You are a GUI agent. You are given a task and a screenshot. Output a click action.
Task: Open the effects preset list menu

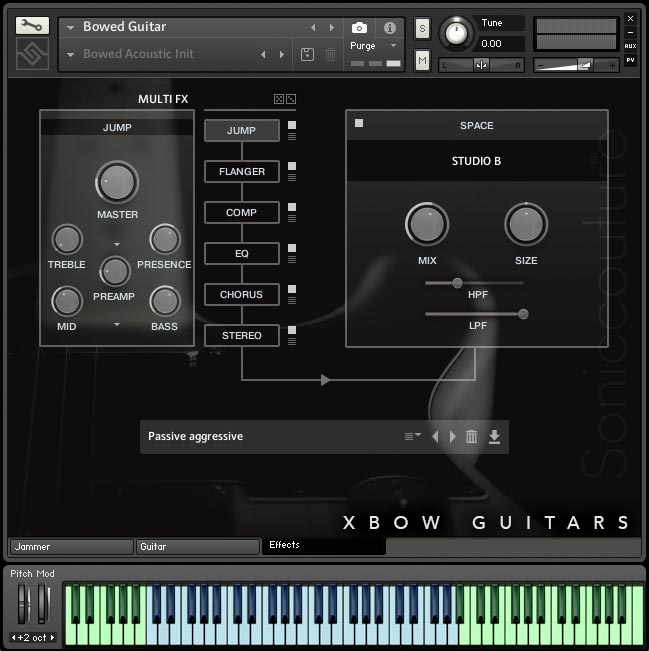coord(413,436)
